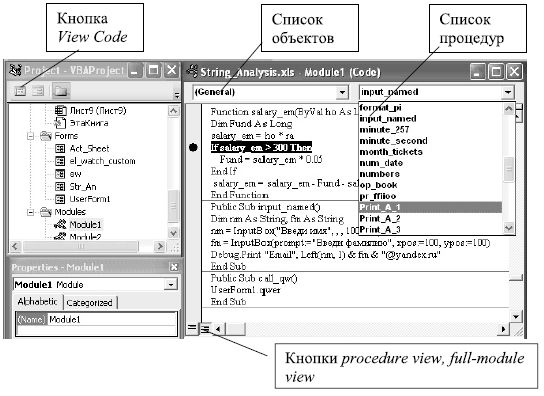544x396 pixels.
Task: Select ЭтаКнига in project tree
Action: [x=89, y=123]
